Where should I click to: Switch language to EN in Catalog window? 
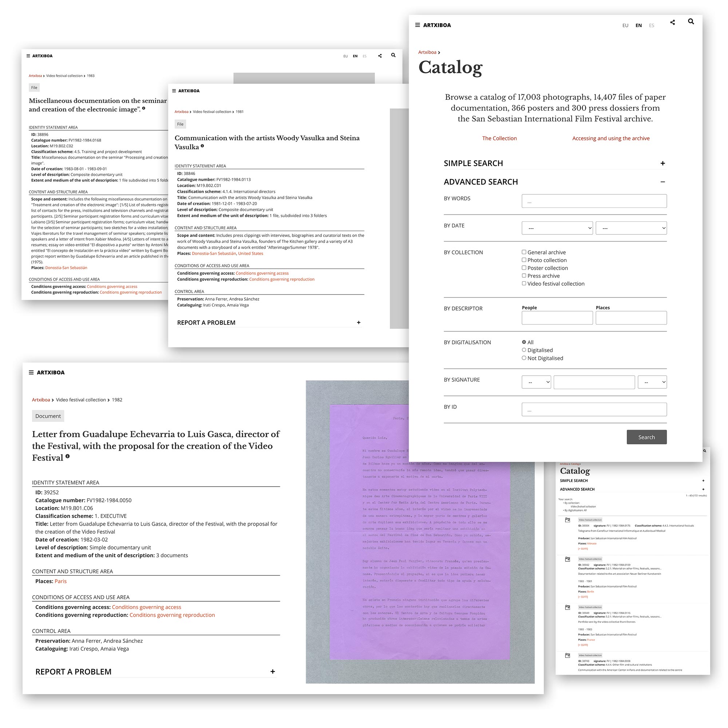point(638,25)
